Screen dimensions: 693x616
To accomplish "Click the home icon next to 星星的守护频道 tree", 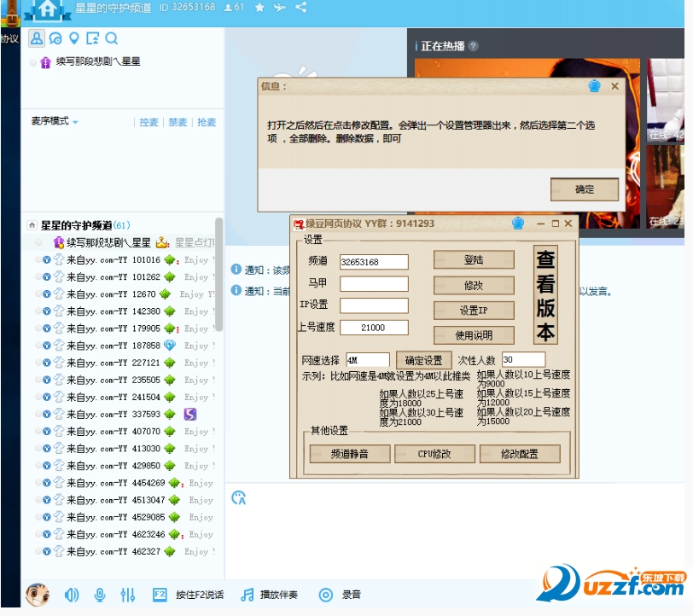I will click(x=32, y=225).
